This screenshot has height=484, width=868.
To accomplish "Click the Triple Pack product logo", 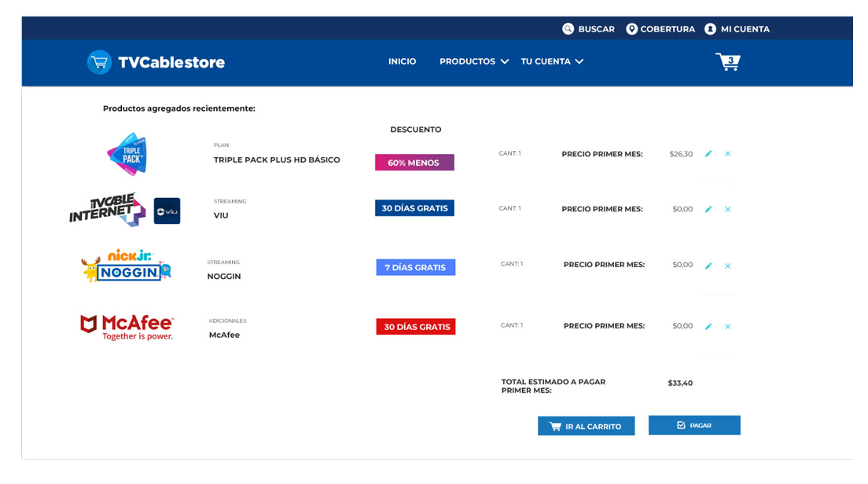I will 127,154.
